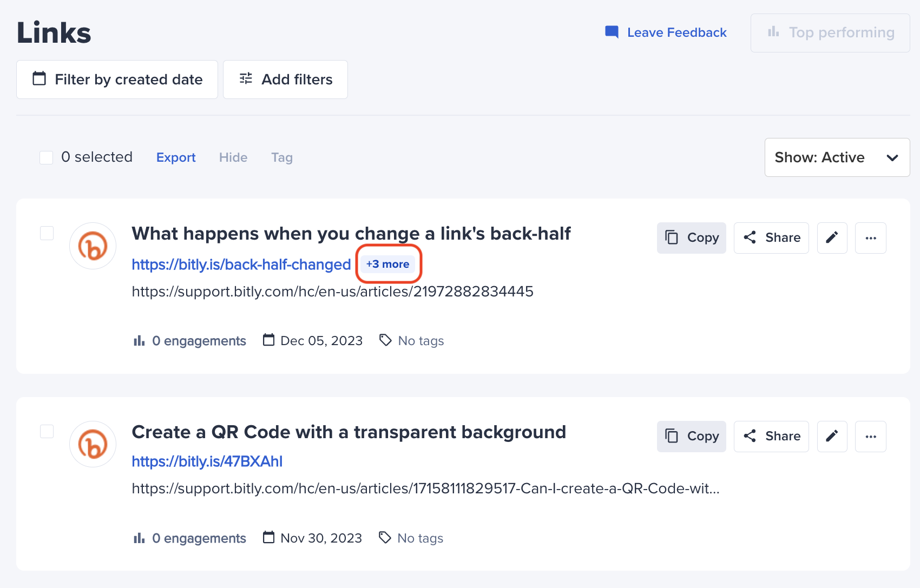Click Bitly logo of back-half link card

(x=93, y=246)
